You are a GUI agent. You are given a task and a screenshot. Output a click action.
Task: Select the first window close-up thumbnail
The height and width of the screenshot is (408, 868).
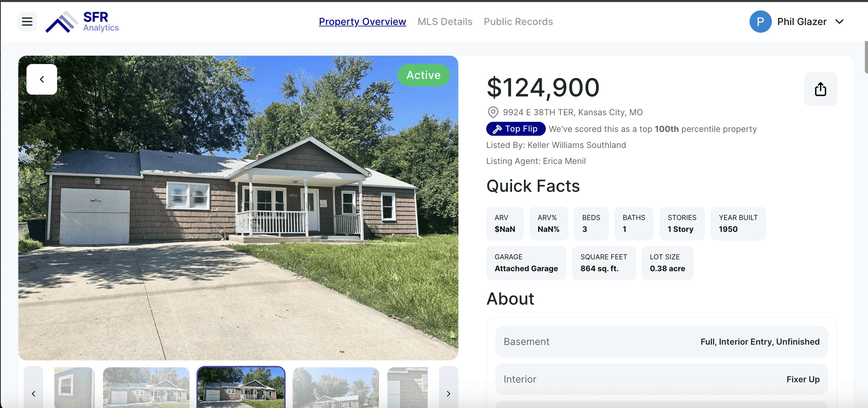pos(74,388)
